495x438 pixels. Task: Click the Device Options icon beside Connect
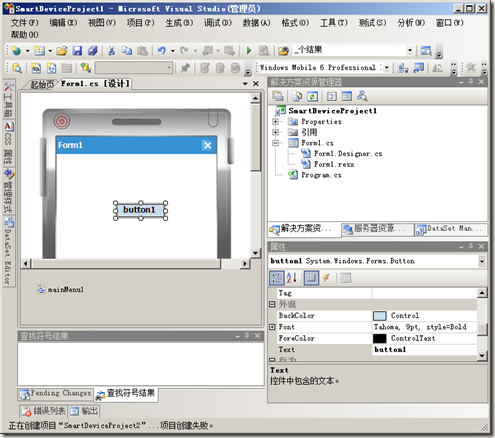click(419, 68)
